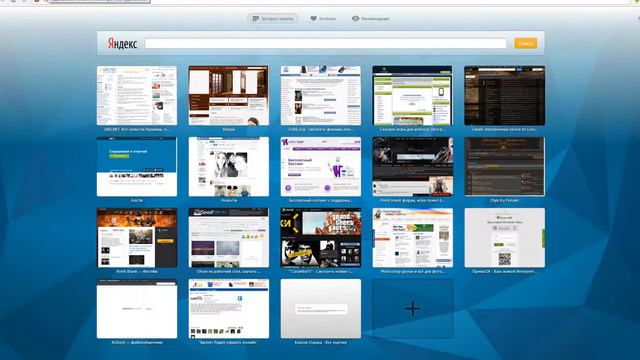Open the Zhyk.Ru Forum thumbnail
This screenshot has height=360, width=640.
tap(504, 167)
